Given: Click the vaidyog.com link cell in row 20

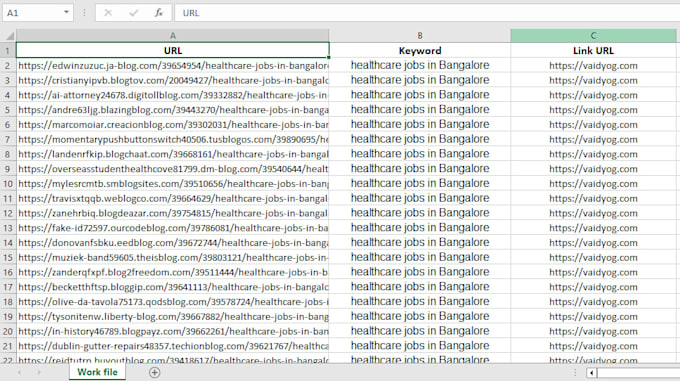Looking at the screenshot, I should pyautogui.click(x=593, y=331).
